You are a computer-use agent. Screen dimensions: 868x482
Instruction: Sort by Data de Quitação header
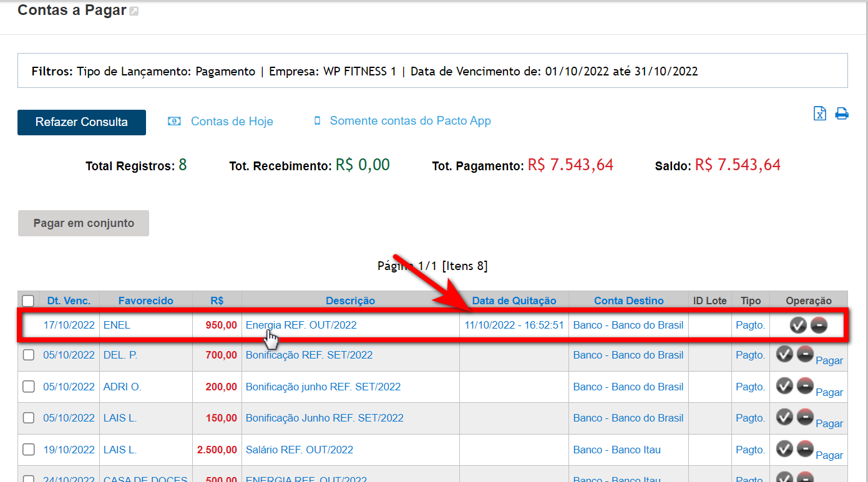[x=514, y=301]
